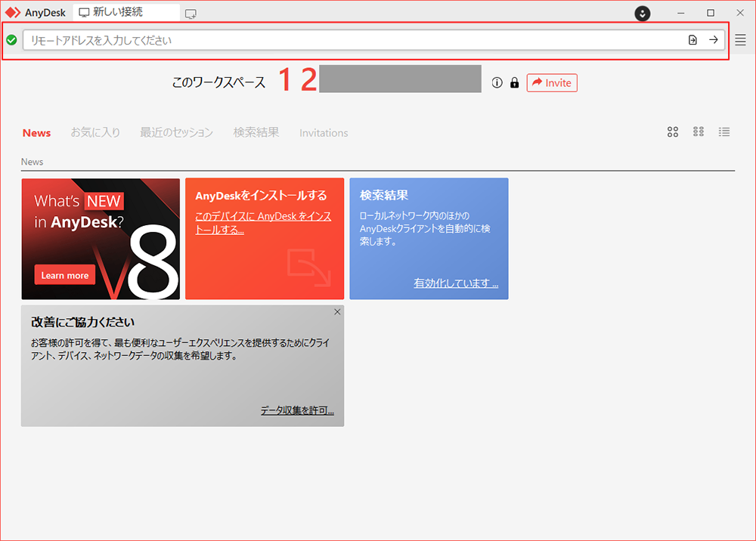Click Learn more on the V8 banner
Screen dimensions: 756x541
[65, 275]
